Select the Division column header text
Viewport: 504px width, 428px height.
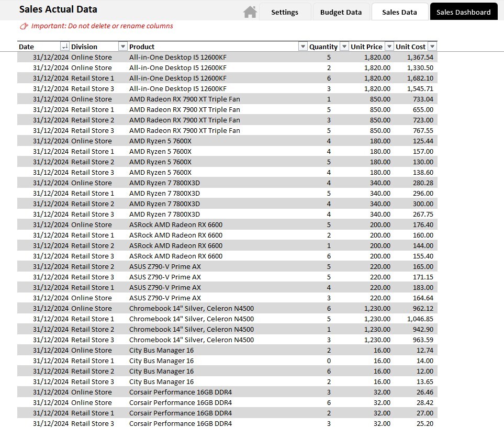click(84, 47)
